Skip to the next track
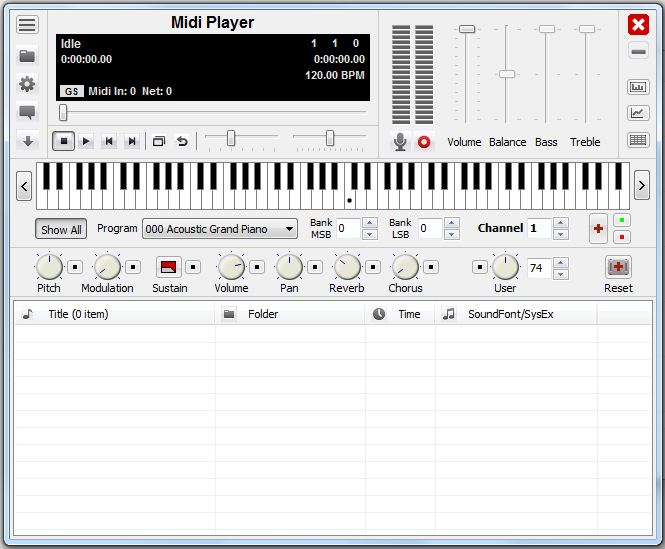This screenshot has width=665, height=549. coord(131,142)
